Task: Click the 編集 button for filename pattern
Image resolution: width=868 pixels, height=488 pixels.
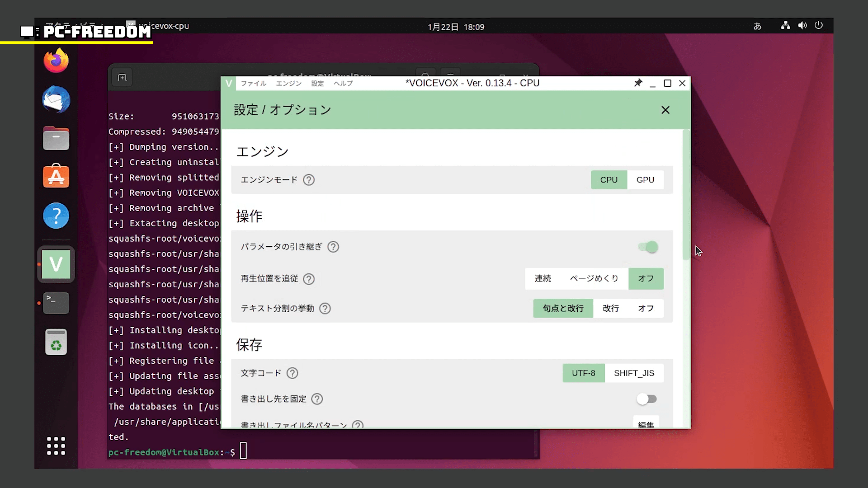Action: point(646,424)
